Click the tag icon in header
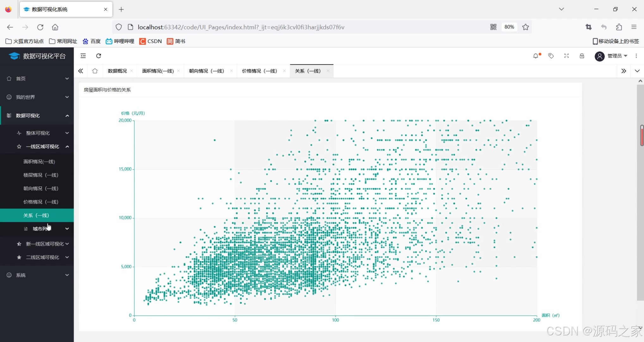 pos(551,56)
